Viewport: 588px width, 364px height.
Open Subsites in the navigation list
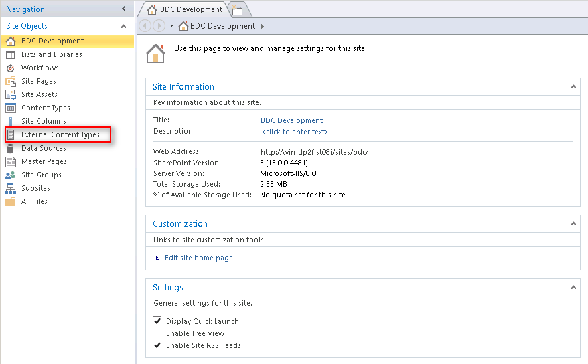(35, 188)
